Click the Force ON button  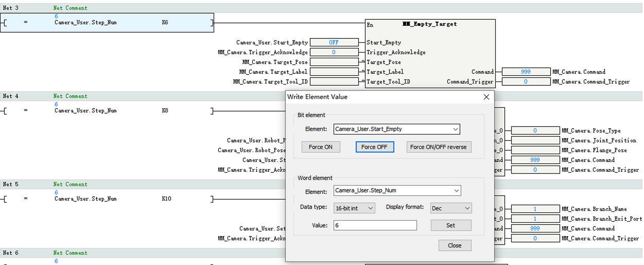point(320,147)
